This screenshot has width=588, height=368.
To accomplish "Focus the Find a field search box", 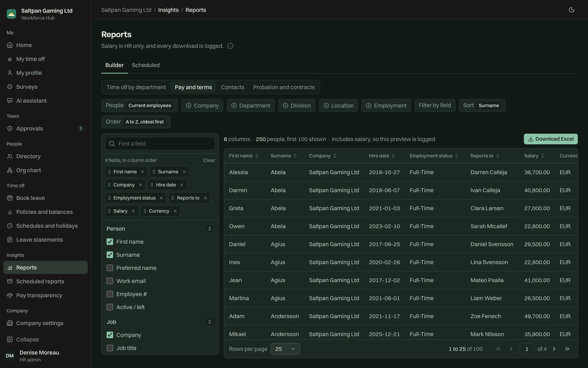I will pyautogui.click(x=160, y=144).
